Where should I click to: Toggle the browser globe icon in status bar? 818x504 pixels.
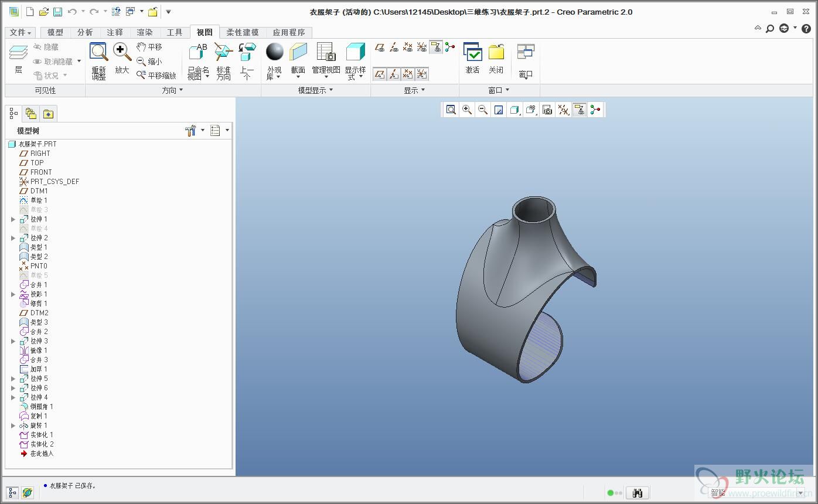click(28, 493)
